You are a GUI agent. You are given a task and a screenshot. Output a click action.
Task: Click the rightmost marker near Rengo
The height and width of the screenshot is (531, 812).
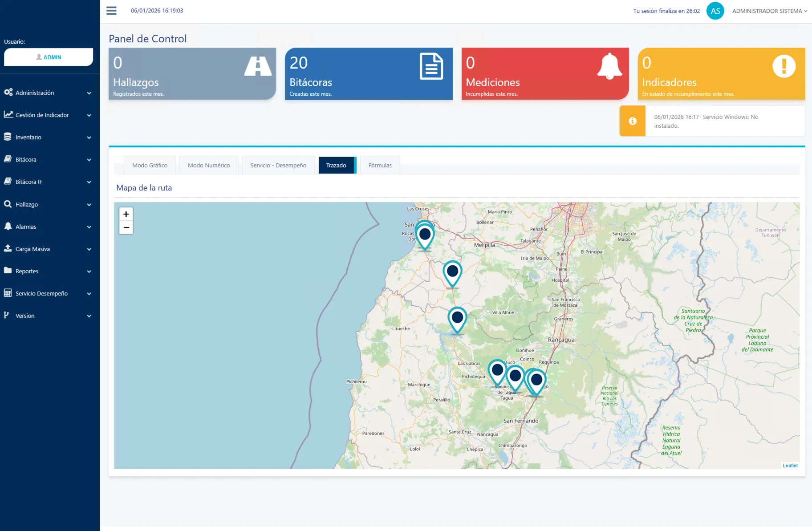[537, 382]
